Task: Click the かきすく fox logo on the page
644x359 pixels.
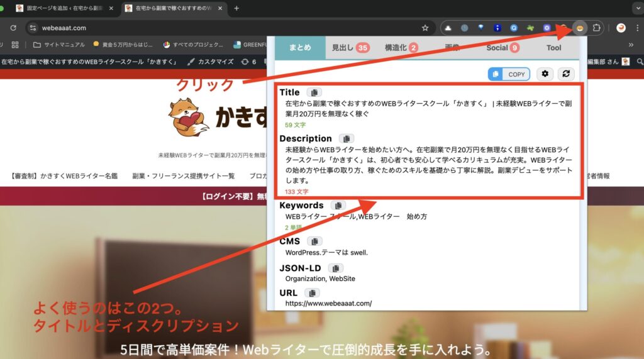Action: (x=188, y=117)
